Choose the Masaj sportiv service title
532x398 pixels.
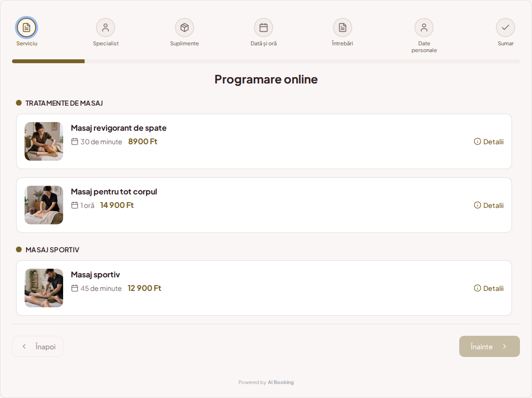pos(95,274)
